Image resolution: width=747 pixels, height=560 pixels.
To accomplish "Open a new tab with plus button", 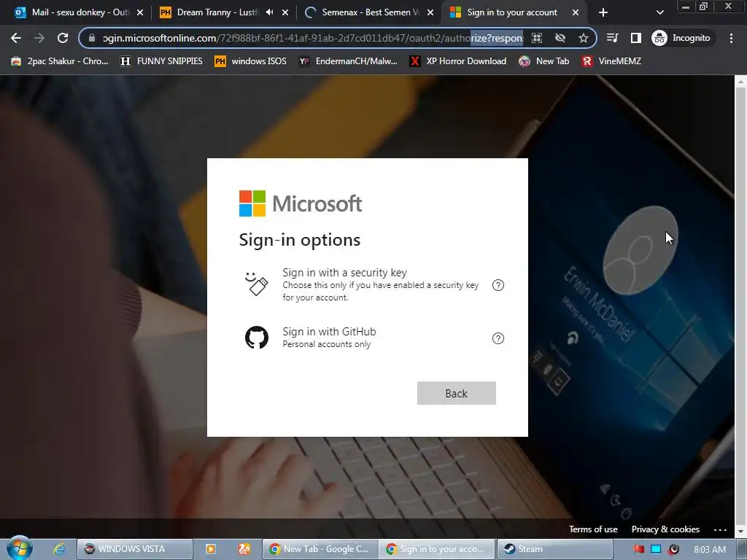I will point(603,12).
